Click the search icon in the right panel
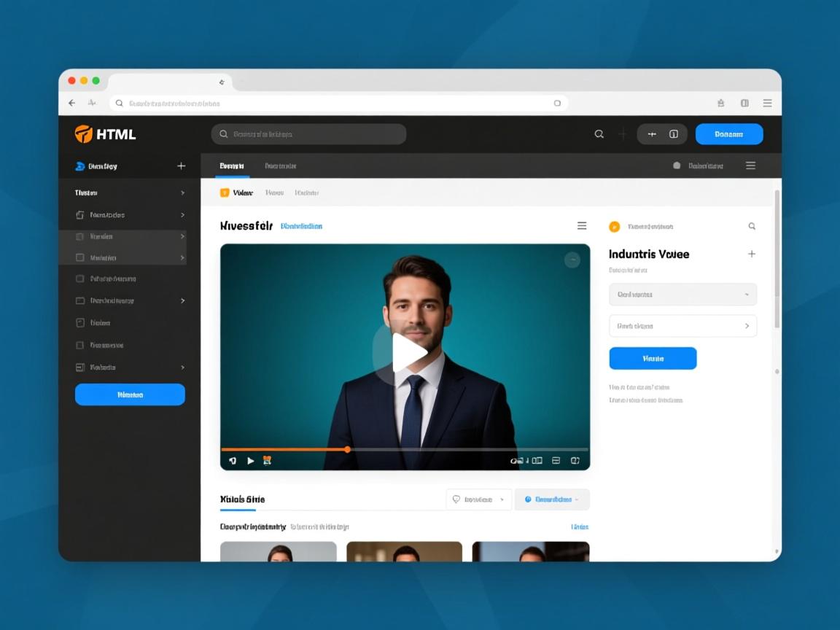Screen dimensions: 840x630 pos(752,227)
